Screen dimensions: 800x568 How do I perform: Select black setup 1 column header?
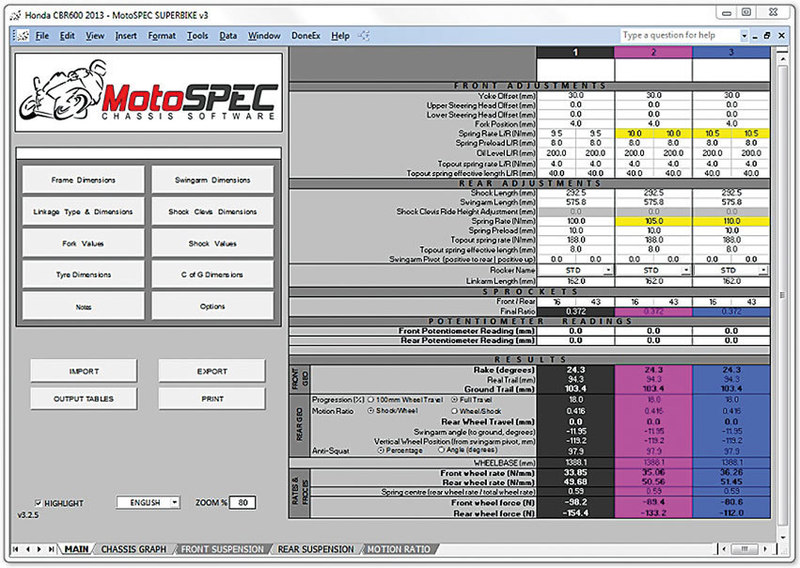pyautogui.click(x=576, y=52)
